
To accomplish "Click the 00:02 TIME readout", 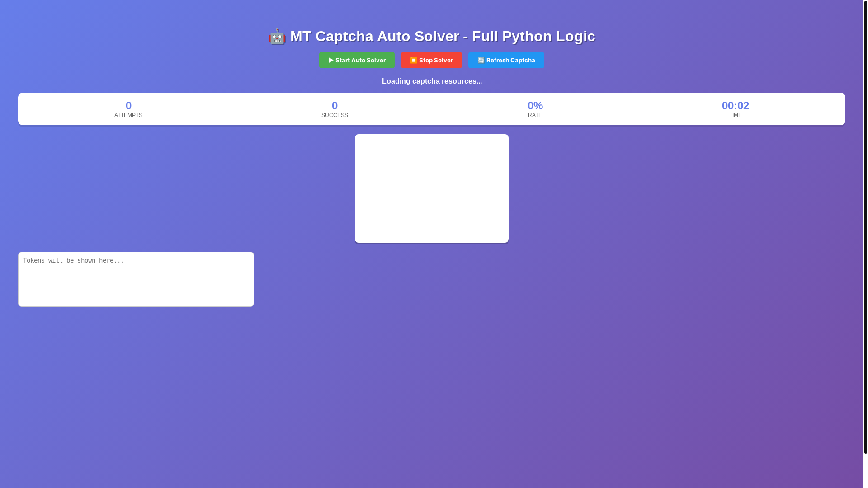I will (735, 105).
